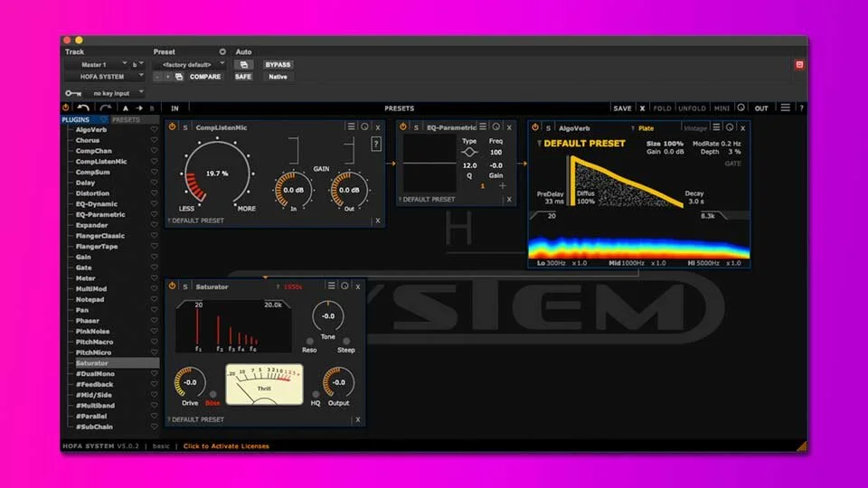Toggle the AlgoVerb GATE switch
The width and height of the screenshot is (868, 488).
(x=733, y=164)
